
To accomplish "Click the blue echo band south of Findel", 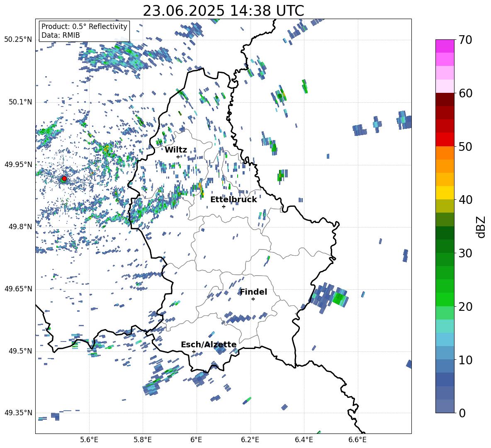I will pos(240,318).
